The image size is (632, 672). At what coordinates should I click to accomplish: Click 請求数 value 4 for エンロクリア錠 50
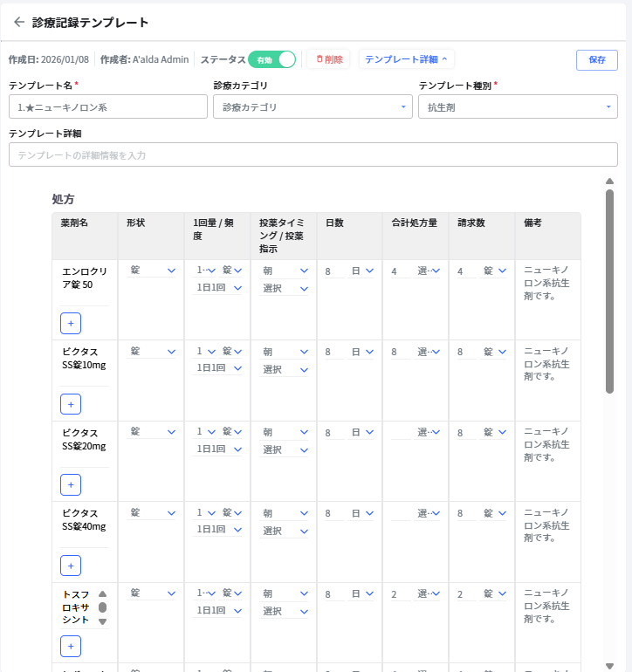pyautogui.click(x=466, y=271)
